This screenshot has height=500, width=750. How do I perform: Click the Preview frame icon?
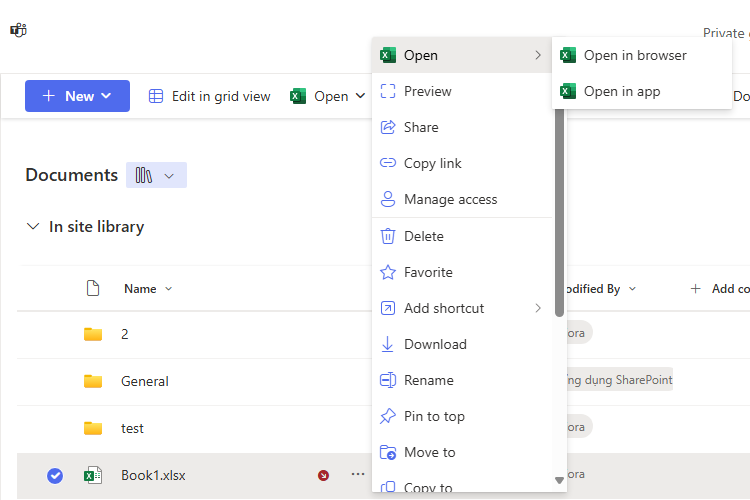tap(387, 91)
